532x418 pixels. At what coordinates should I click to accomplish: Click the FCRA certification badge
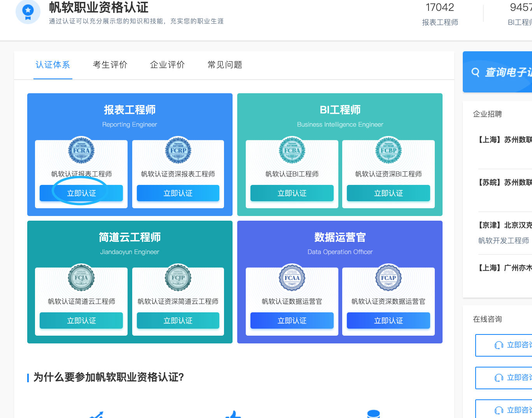click(81, 150)
